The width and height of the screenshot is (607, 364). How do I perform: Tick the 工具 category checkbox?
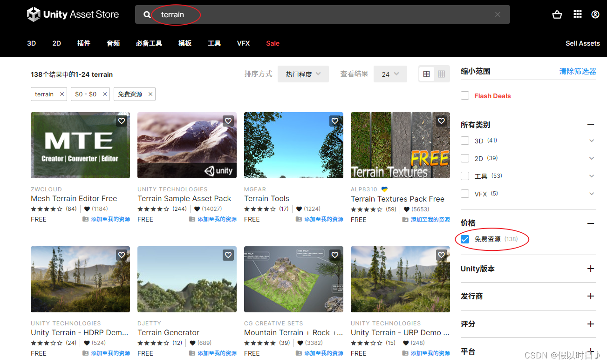(x=465, y=176)
